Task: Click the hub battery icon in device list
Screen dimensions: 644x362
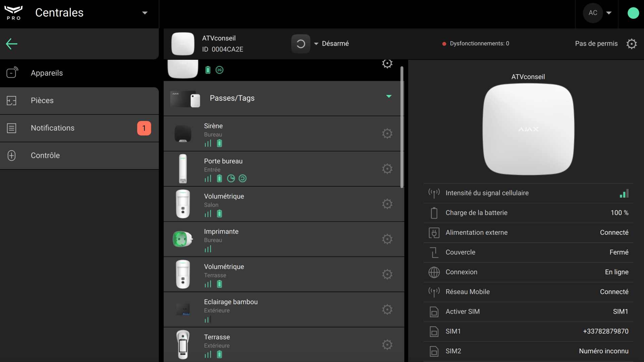Action: click(x=208, y=70)
